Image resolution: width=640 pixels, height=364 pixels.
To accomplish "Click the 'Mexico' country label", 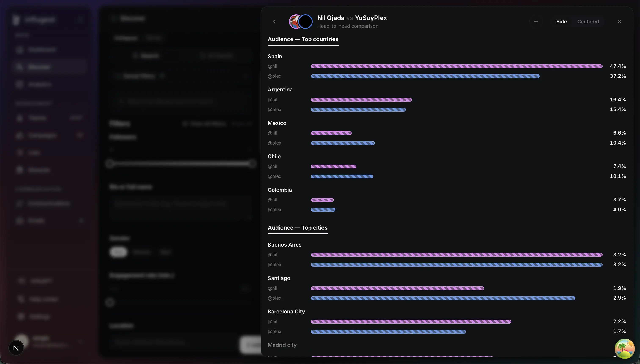I will click(x=277, y=123).
